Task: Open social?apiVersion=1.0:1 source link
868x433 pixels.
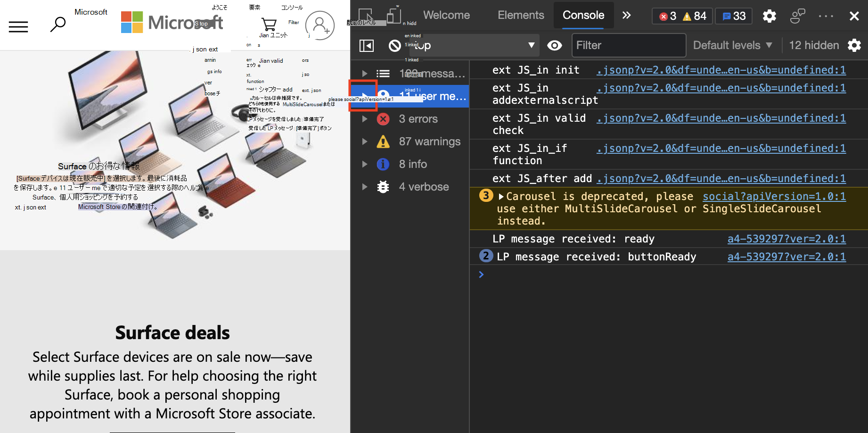Action: coord(774,197)
